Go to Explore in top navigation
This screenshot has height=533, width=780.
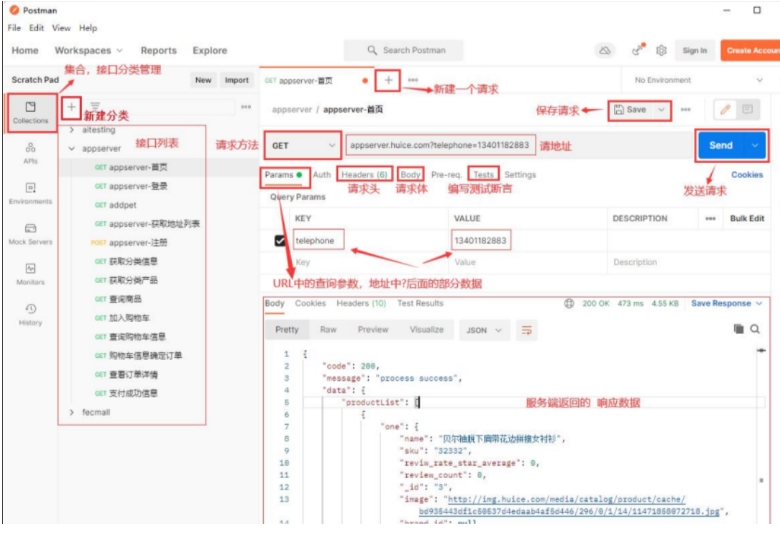click(209, 50)
